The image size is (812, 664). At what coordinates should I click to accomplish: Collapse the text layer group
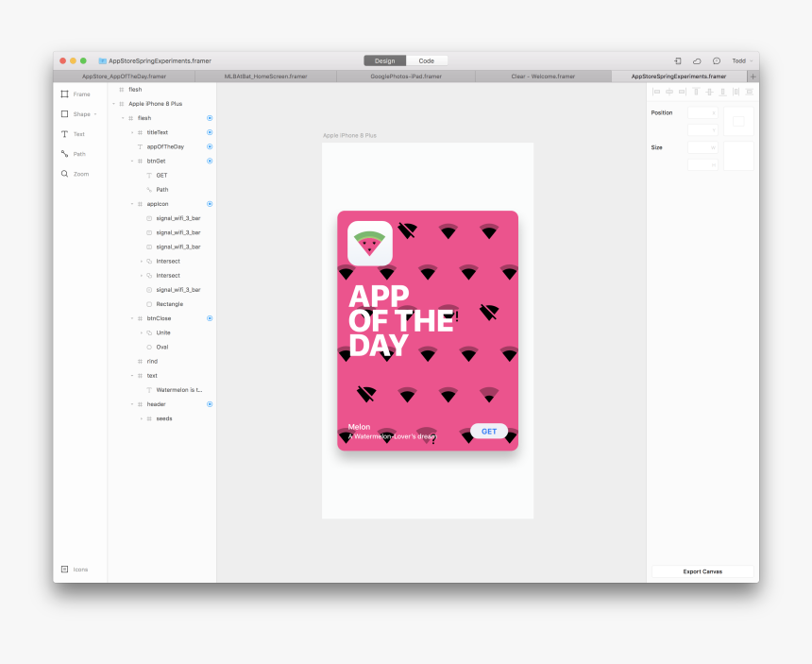pos(132,376)
